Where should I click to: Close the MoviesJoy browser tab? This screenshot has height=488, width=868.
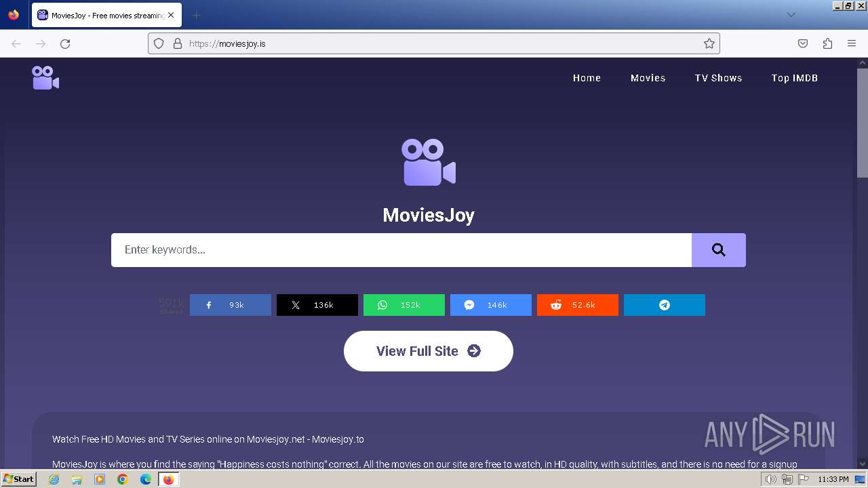coord(171,15)
